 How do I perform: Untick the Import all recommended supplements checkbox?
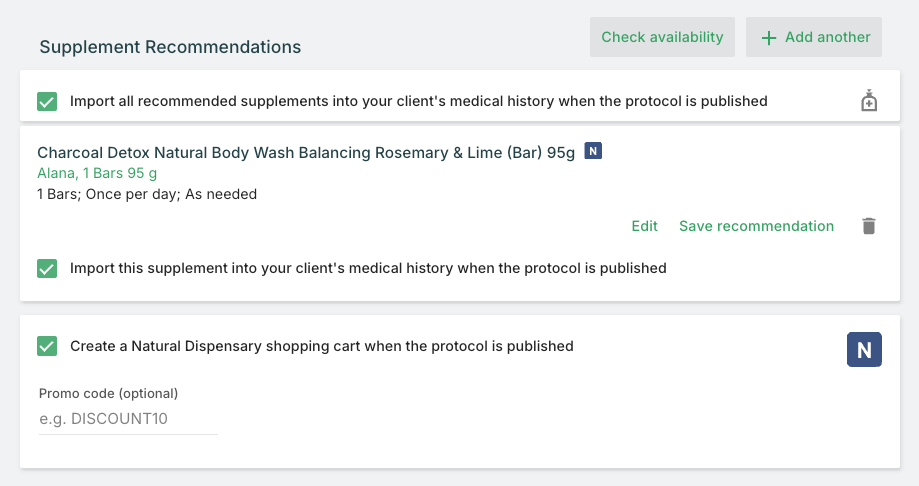coord(47,101)
